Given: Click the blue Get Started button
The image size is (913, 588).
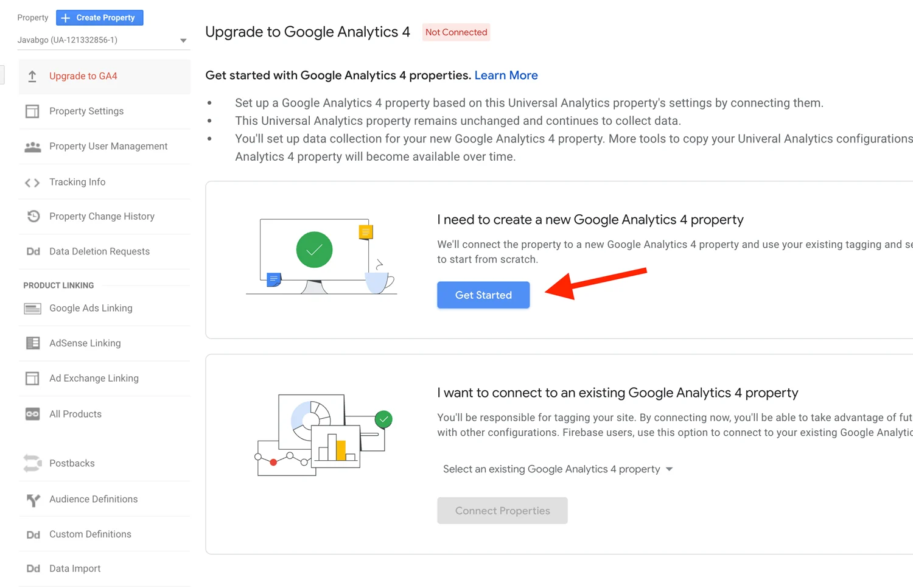Looking at the screenshot, I should 483,295.
